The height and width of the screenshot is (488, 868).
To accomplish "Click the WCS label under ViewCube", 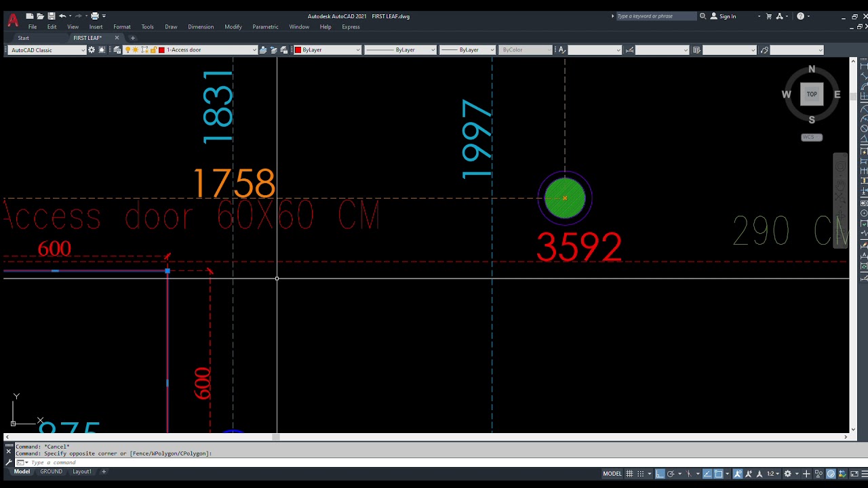I will pyautogui.click(x=812, y=137).
